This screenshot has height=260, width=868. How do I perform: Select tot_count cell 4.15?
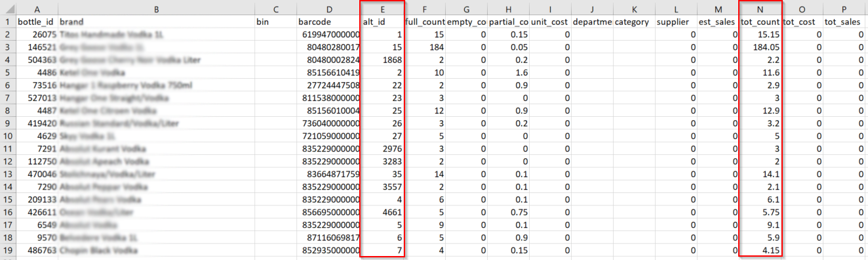(x=760, y=250)
